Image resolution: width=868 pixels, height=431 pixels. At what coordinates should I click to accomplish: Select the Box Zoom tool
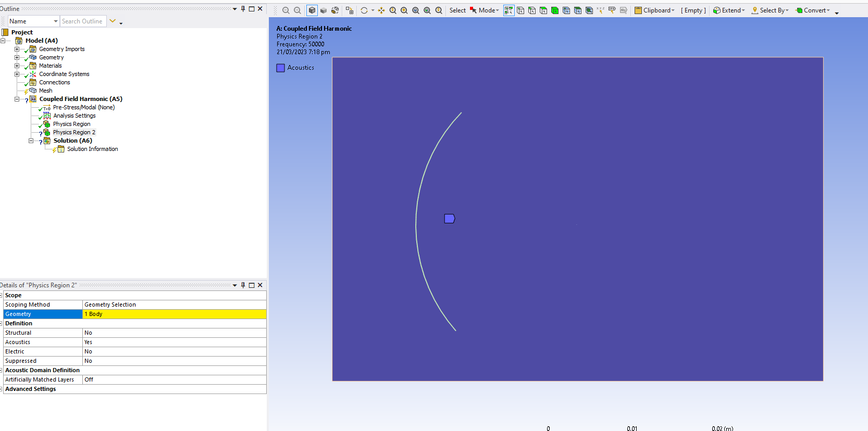[404, 10]
